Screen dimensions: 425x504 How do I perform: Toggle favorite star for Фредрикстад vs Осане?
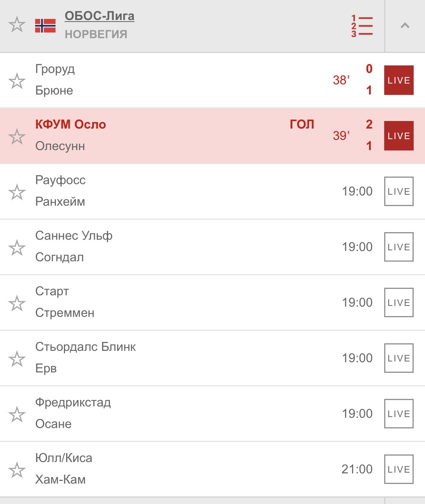(17, 415)
